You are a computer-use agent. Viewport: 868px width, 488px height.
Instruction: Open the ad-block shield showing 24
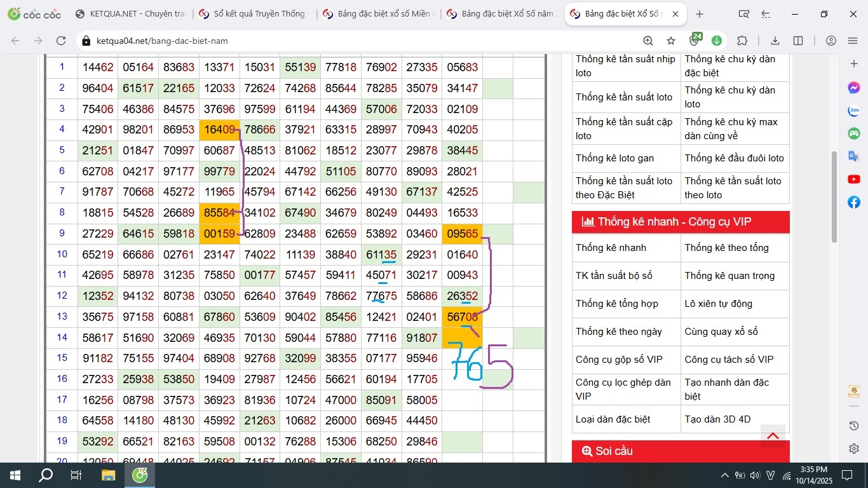point(695,41)
